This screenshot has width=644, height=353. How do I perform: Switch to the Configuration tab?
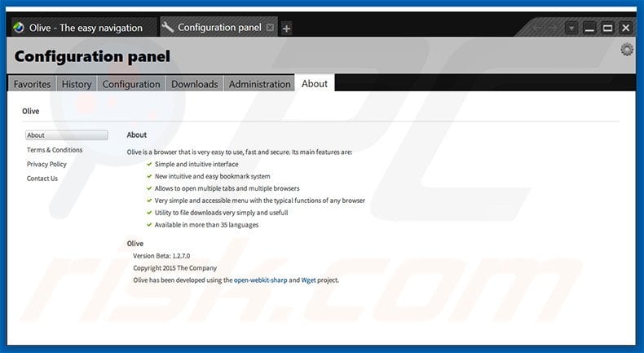pos(131,83)
